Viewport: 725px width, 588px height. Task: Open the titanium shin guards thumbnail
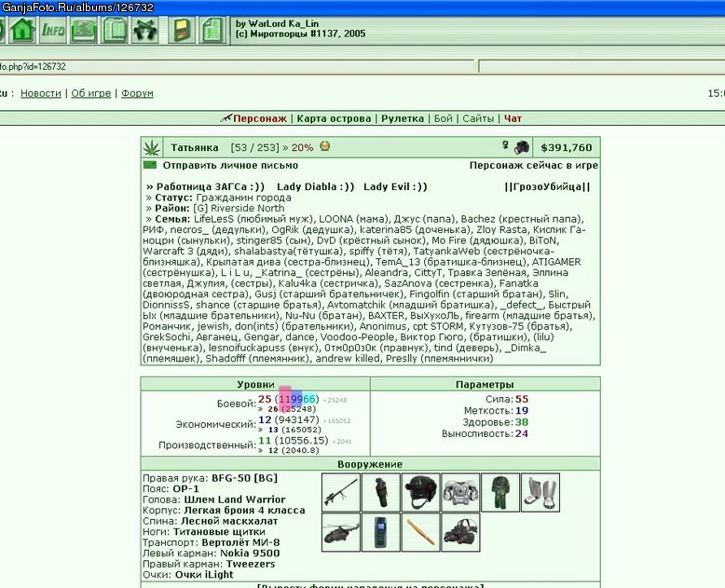pos(540,492)
